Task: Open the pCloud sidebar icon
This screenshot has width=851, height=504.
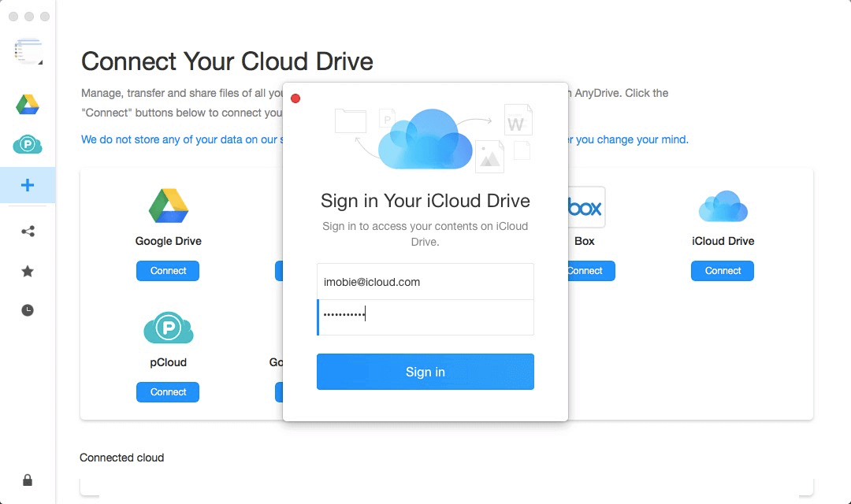Action: pos(27,144)
